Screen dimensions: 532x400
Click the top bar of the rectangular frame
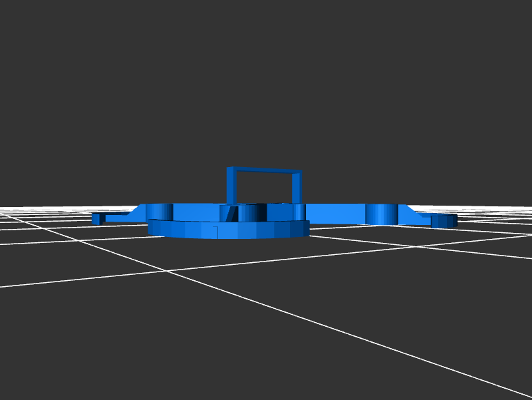click(x=265, y=170)
